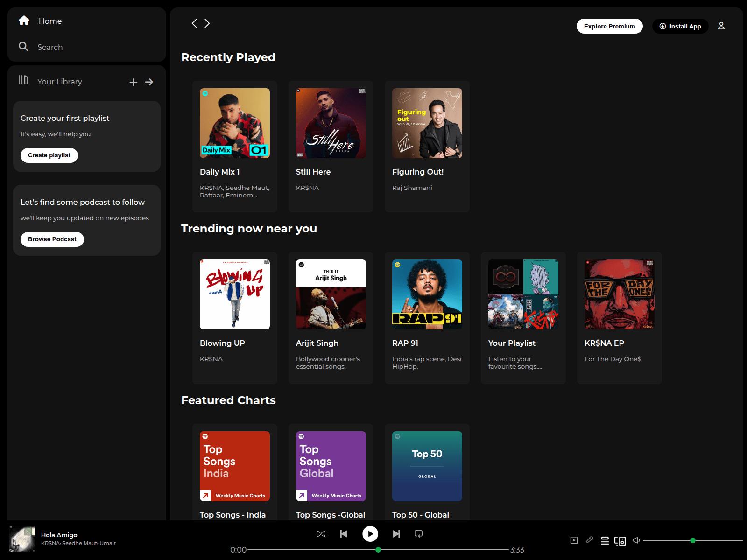Image resolution: width=747 pixels, height=560 pixels.
Task: Click the Install App button
Action: [x=680, y=26]
